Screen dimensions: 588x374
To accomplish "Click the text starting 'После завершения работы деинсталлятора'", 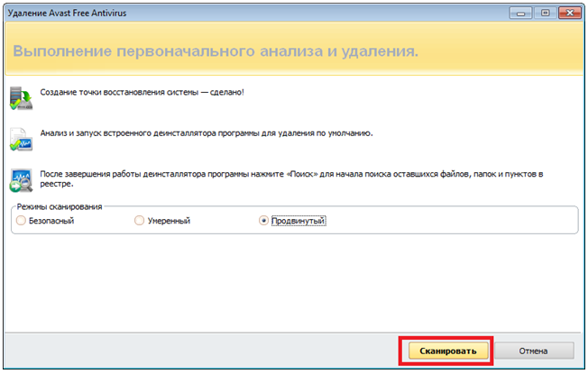I will [292, 179].
